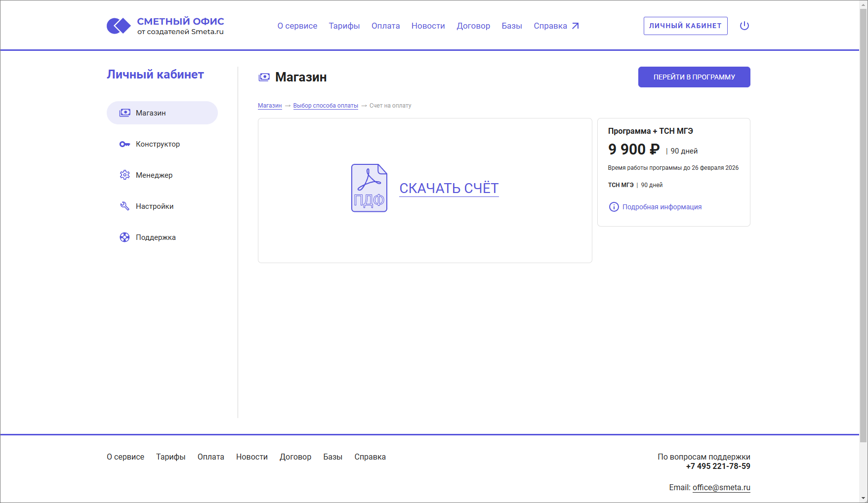This screenshot has height=503, width=868.
Task: Click the ПДФ document icon
Action: pyautogui.click(x=369, y=189)
